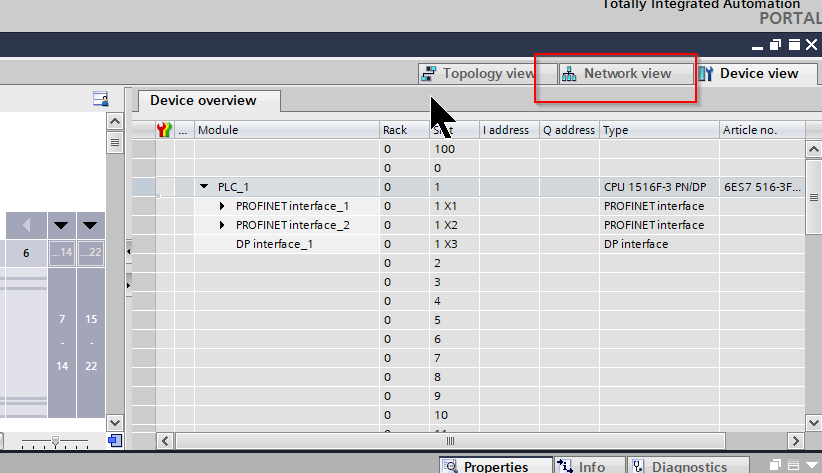Click the device view scrollbar grip
Screen dimensions: 822x473
pyautogui.click(x=115, y=143)
